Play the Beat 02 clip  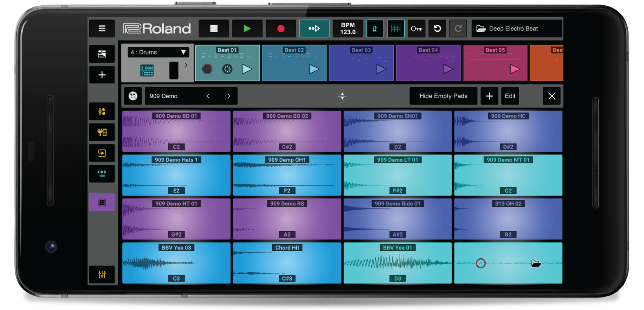pos(314,69)
